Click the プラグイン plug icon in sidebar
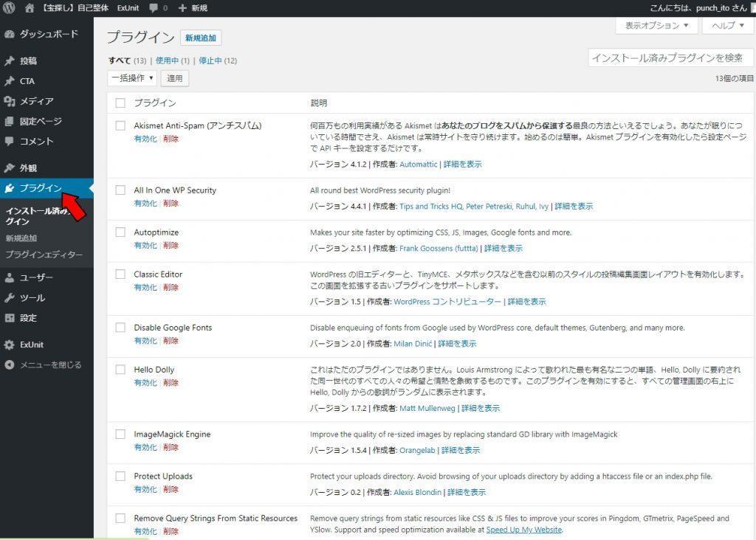This screenshot has height=540, width=756. [x=9, y=188]
